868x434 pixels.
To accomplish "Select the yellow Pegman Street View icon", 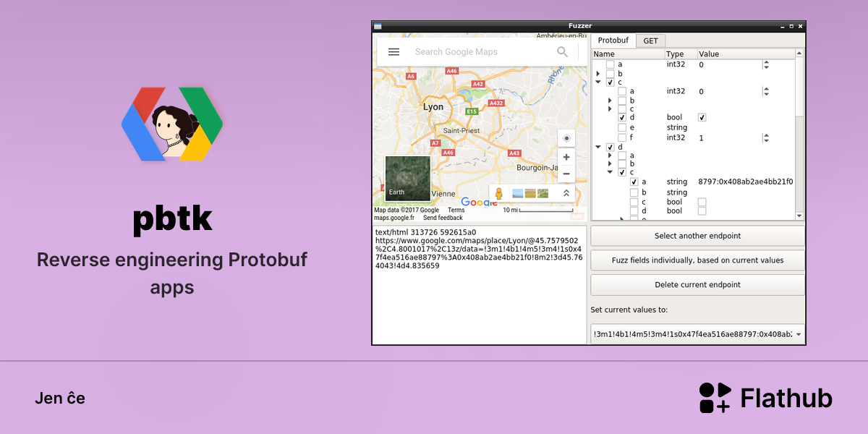I will pyautogui.click(x=499, y=193).
